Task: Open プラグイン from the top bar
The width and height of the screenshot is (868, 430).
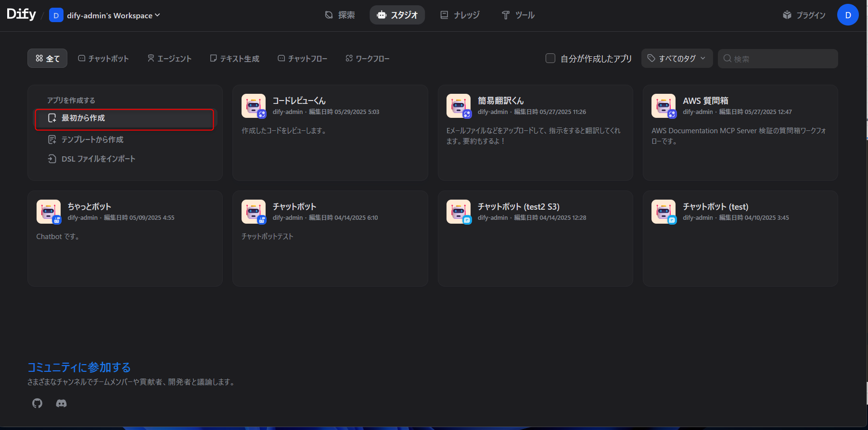Action: pyautogui.click(x=804, y=15)
